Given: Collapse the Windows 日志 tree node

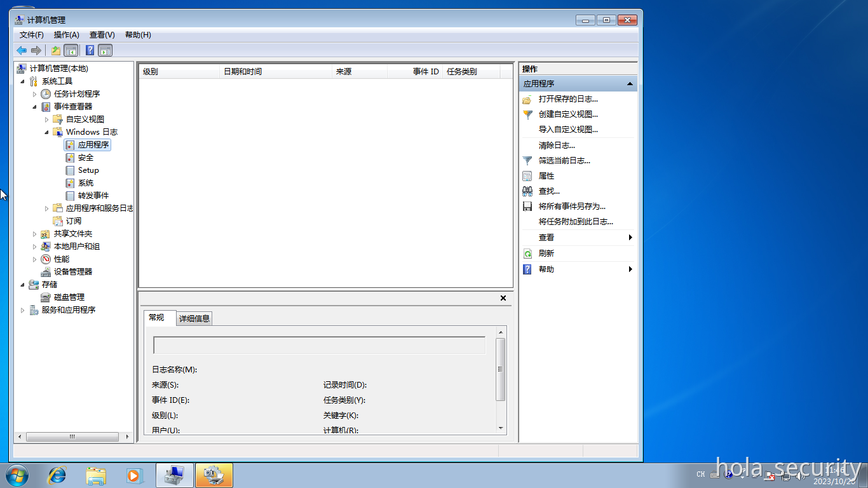Looking at the screenshot, I should pos(46,132).
